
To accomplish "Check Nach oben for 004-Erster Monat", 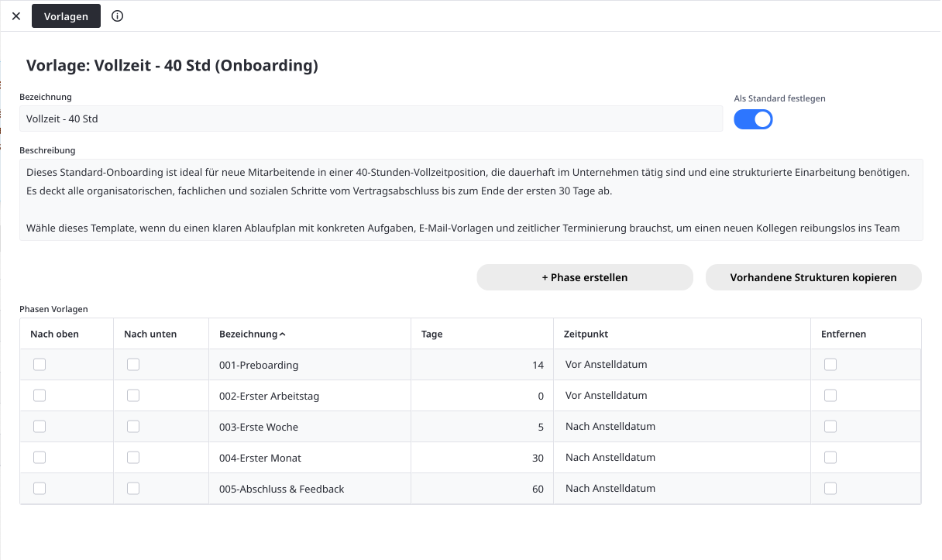I will coord(40,458).
